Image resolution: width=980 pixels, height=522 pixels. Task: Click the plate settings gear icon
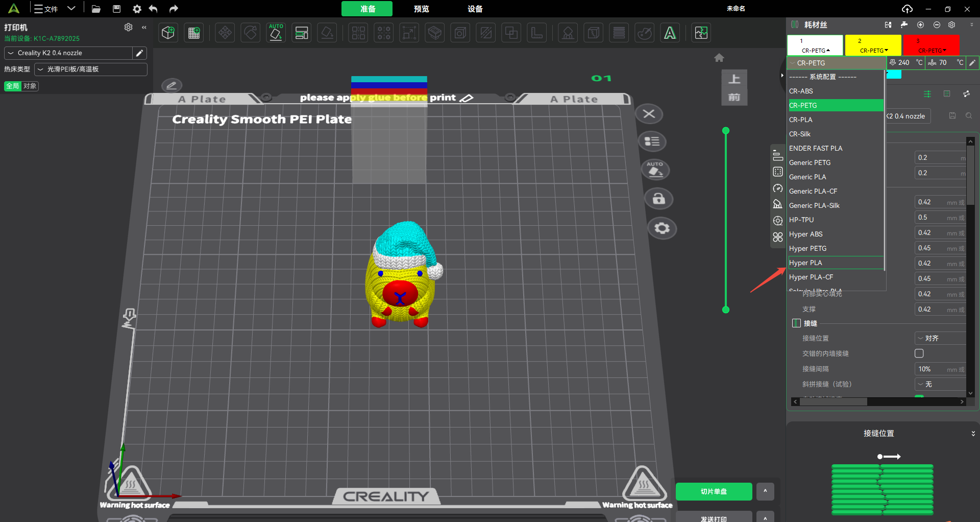point(662,228)
